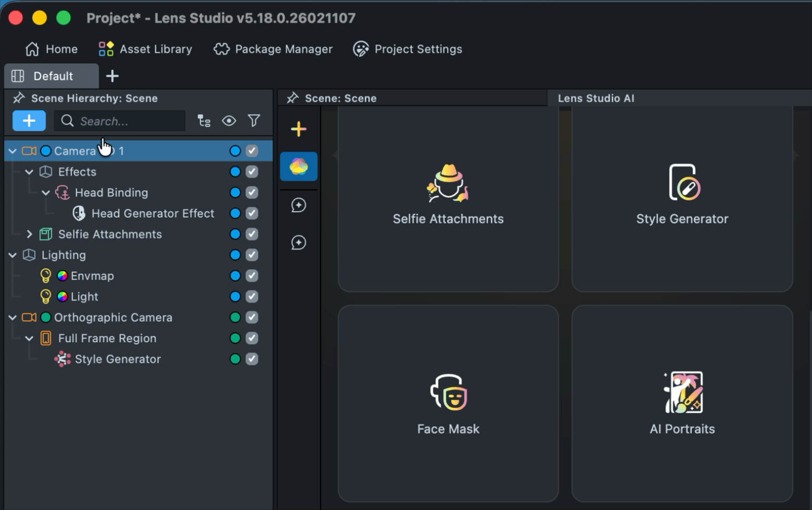Screen dimensions: 812x510
Task: Click the Light layer color dot
Action: pos(235,297)
